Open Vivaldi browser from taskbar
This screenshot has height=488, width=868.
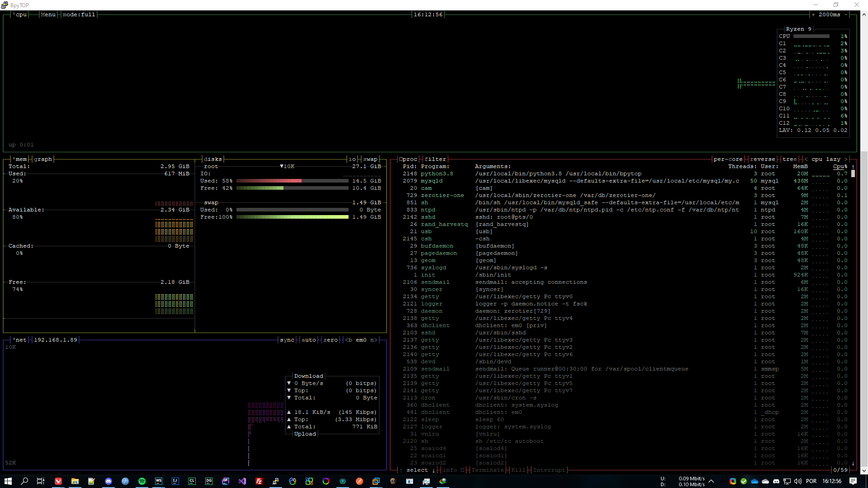[58, 481]
